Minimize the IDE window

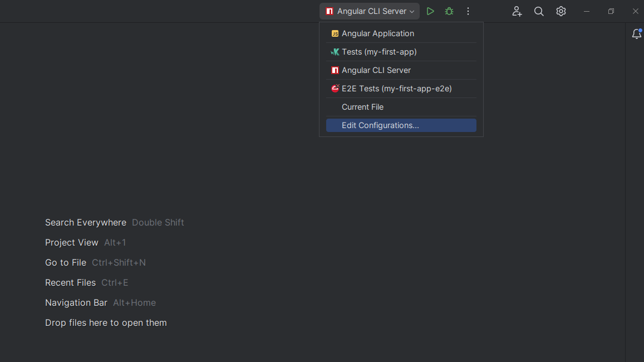587,11
